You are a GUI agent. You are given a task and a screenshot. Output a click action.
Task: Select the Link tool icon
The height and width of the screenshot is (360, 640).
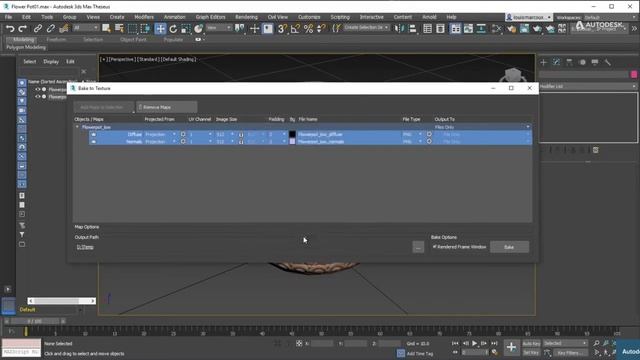coord(38,29)
